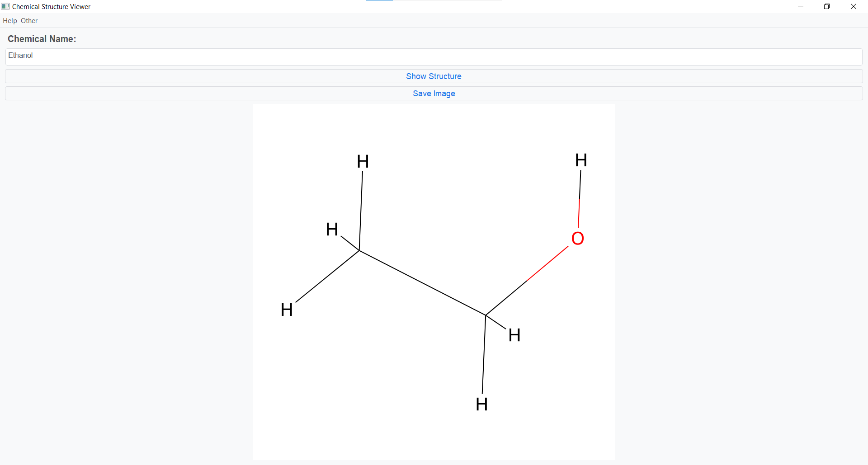This screenshot has height=465, width=868.
Task: Click the H beside the carbon-oxygen bond
Action: (514, 335)
